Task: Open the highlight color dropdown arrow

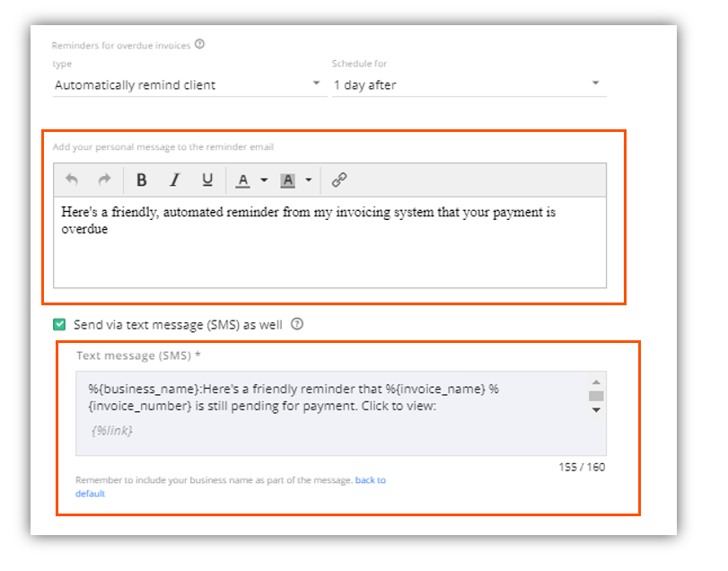Action: pyautogui.click(x=308, y=180)
